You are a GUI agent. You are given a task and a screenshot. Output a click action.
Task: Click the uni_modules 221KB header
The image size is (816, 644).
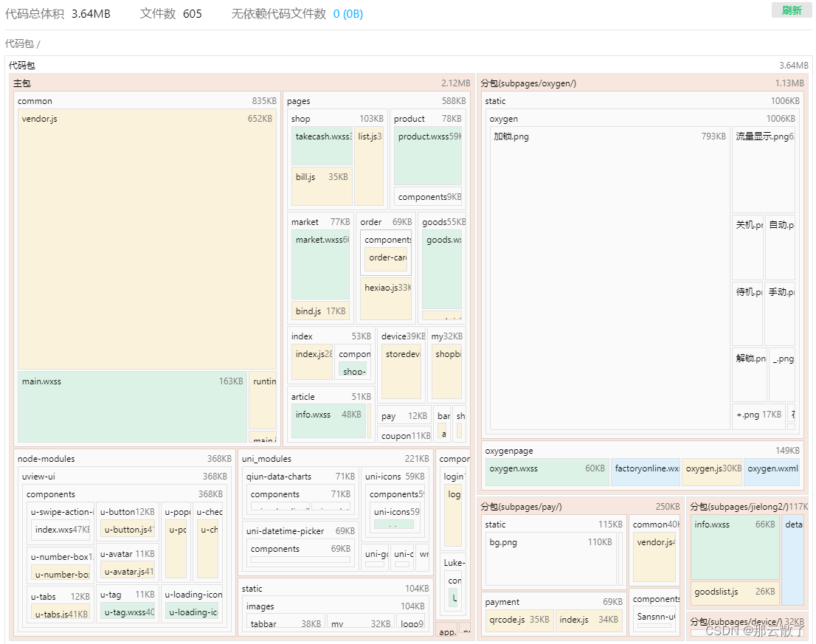pos(335,458)
